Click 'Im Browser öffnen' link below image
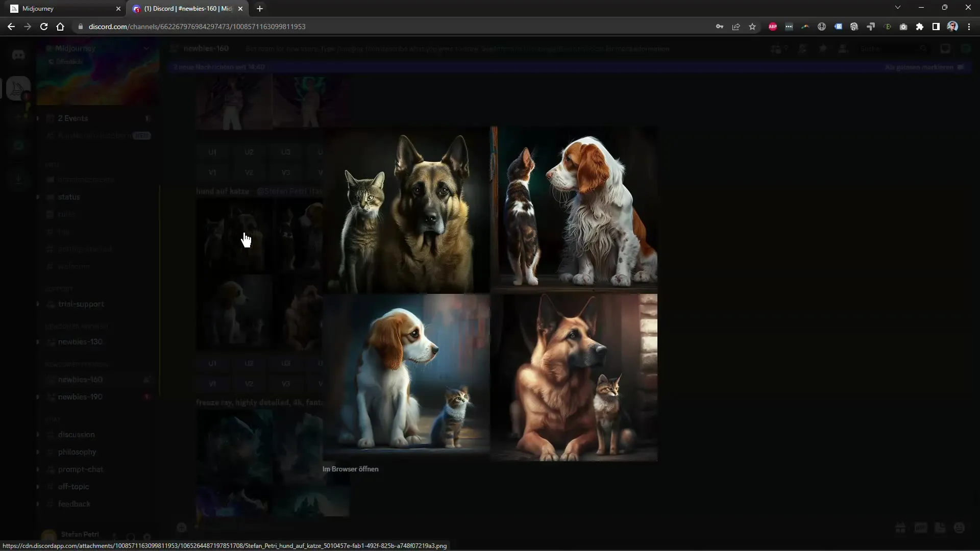This screenshot has width=980, height=551. [x=350, y=469]
